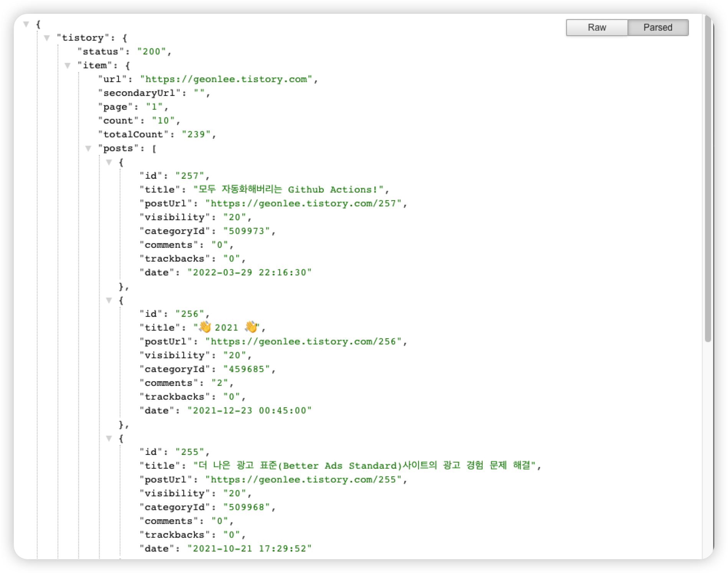Collapse the "tistory" object
This screenshot has width=728, height=573.
(47, 38)
